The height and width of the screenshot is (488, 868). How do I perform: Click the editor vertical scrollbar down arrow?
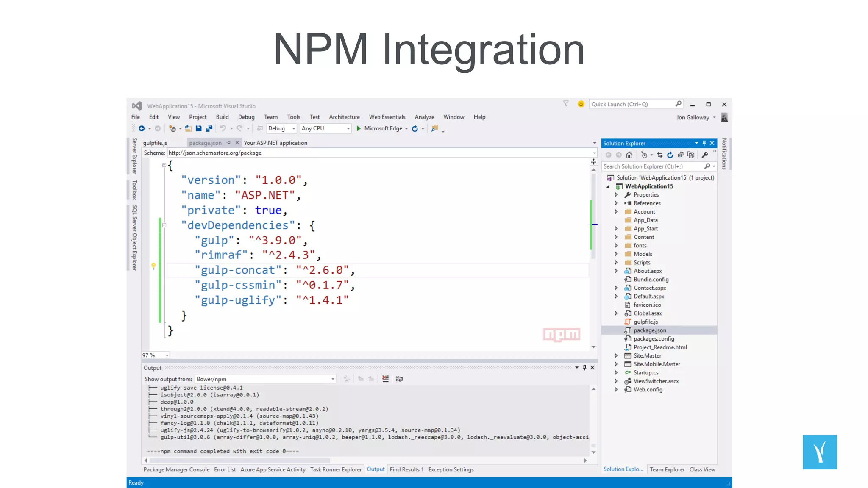click(x=593, y=347)
